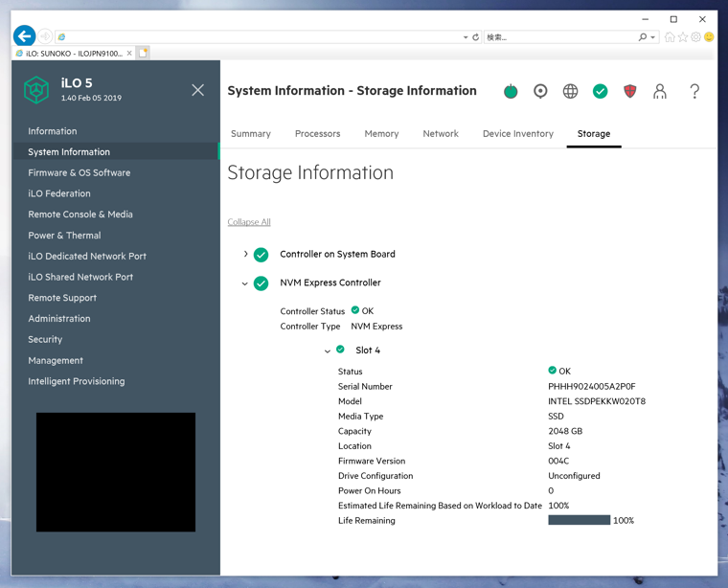This screenshot has height=588, width=728.
Task: Click the green system health checkmark icon
Action: 600,91
